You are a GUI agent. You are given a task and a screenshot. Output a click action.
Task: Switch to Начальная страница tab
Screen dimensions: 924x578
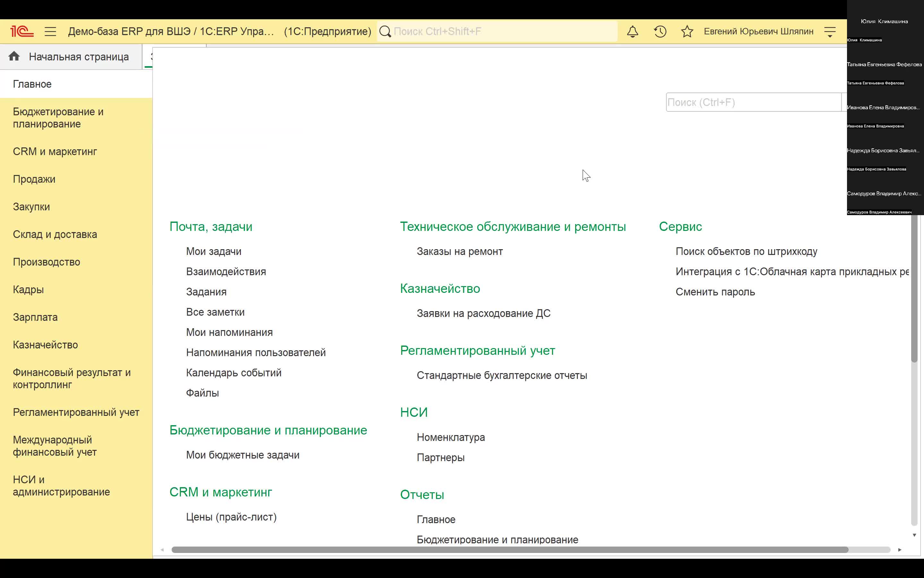(71, 57)
